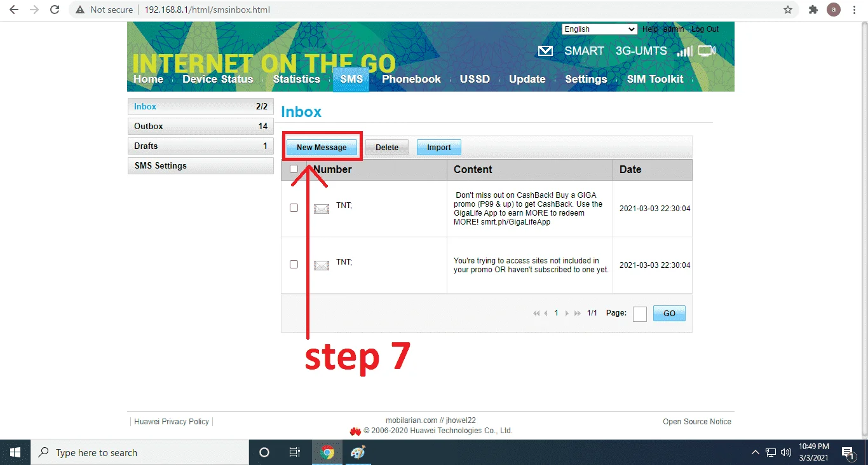Open the Chrome extensions puzzle icon

(x=813, y=10)
